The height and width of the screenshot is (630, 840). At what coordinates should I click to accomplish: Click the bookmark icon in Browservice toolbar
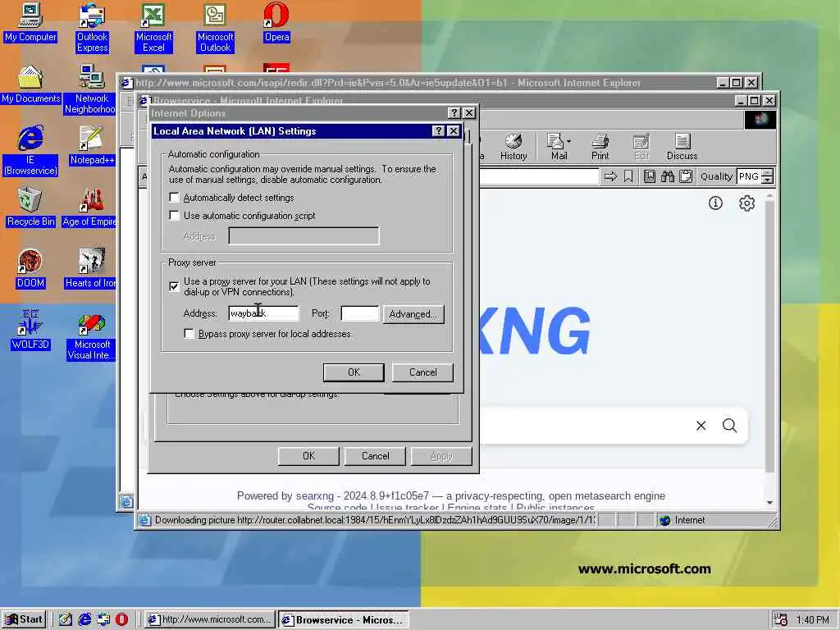click(x=628, y=176)
